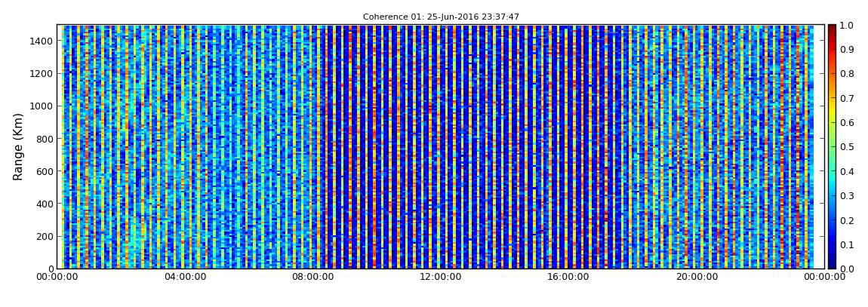Click the colorbar label 0.2
868x307 pixels.
tap(847, 220)
